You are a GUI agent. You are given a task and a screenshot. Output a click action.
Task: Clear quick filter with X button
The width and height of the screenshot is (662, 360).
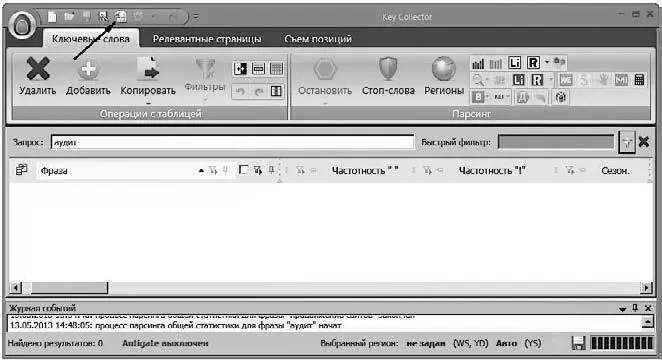pos(644,142)
